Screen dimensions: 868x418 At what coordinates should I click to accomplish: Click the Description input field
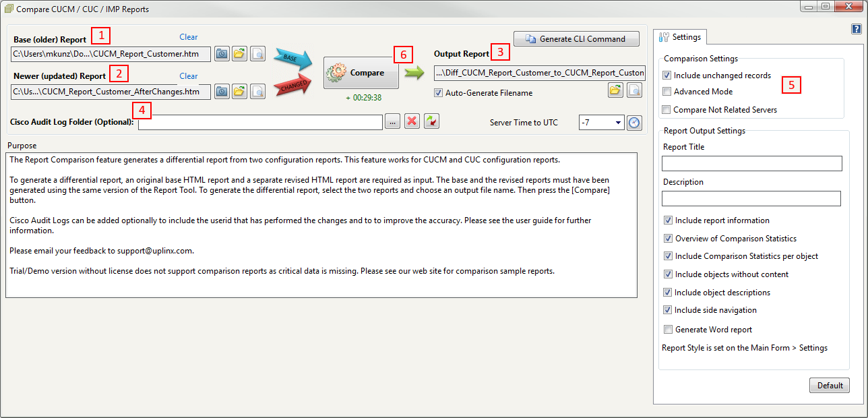tap(751, 198)
